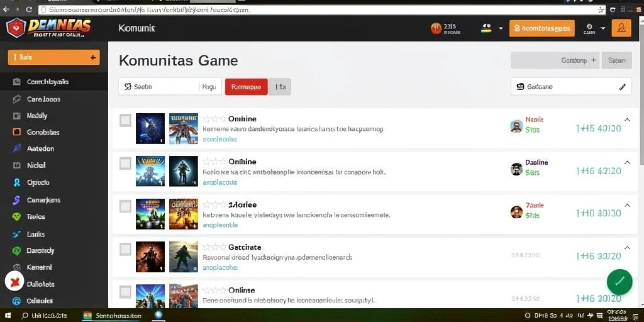Image resolution: width=644 pixels, height=322 pixels.
Task: Collapse the Zanile row chevron
Action: point(627,205)
